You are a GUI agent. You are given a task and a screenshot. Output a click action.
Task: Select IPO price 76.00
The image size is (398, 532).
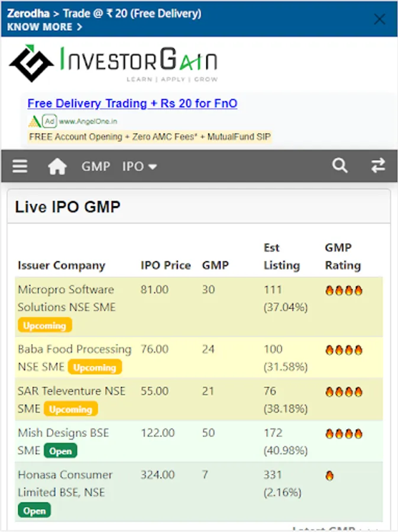tap(154, 349)
